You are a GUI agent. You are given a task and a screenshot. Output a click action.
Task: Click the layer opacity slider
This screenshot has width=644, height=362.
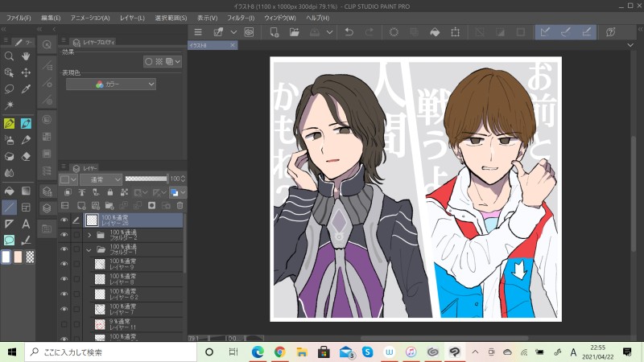click(145, 179)
